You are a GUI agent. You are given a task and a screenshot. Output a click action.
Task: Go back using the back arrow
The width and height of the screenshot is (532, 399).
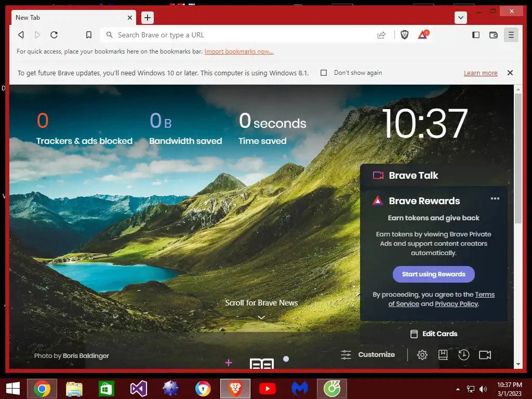21,35
